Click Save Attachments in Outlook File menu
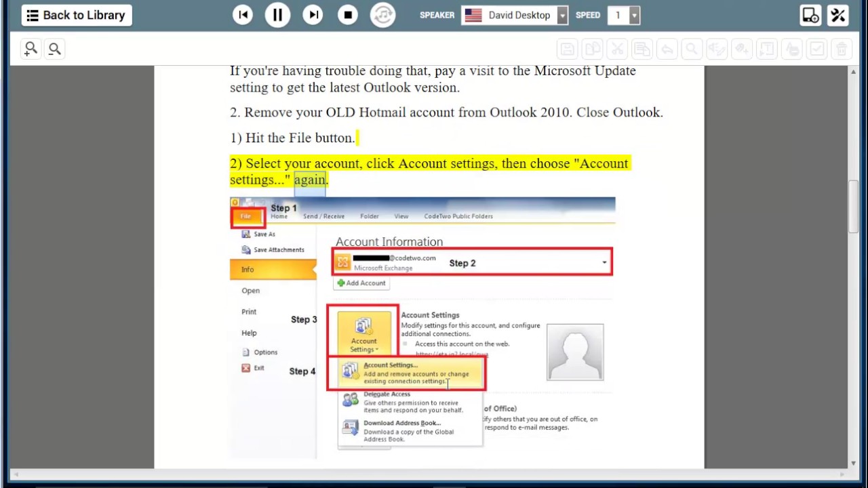This screenshot has width=868, height=488. point(273,249)
